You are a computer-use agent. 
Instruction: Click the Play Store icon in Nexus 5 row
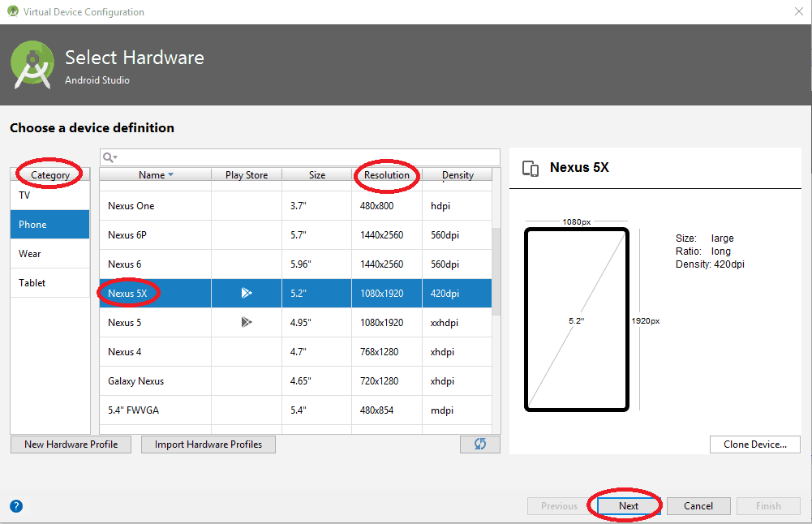point(247,322)
